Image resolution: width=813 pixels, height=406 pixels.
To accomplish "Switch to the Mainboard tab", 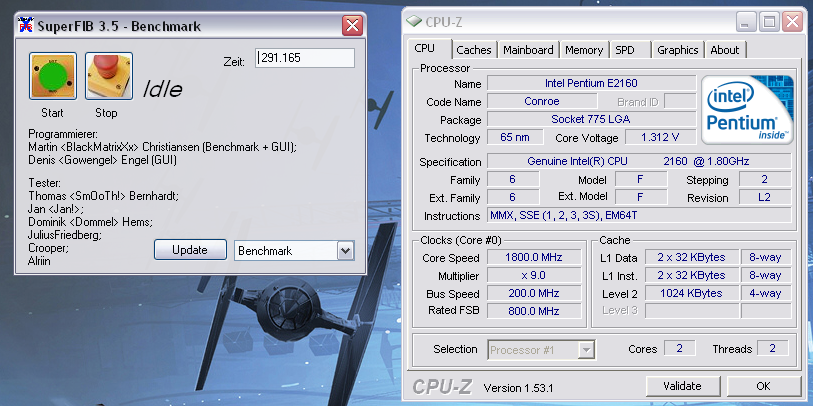I will [528, 50].
